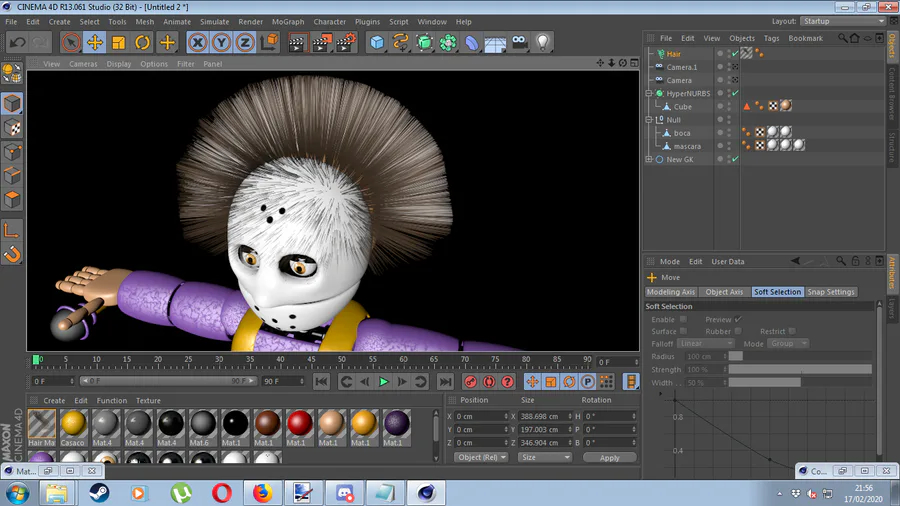Toggle the X axis lock
Image resolution: width=900 pixels, height=506 pixels.
point(197,42)
